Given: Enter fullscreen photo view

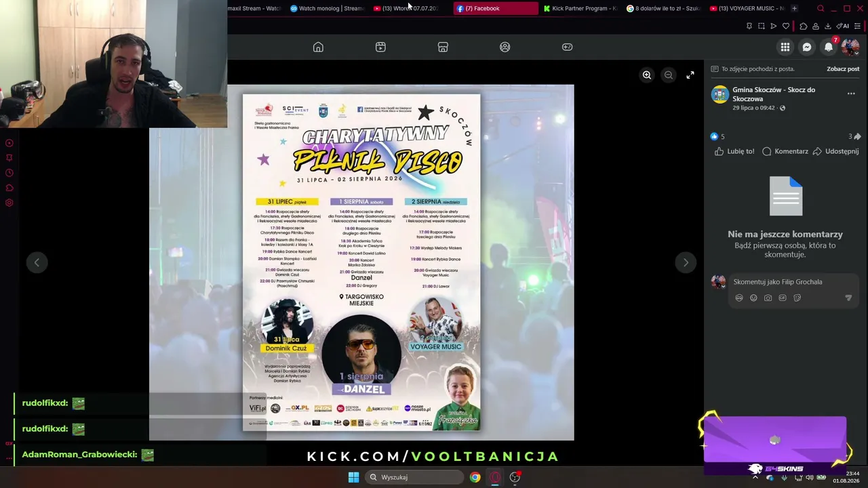Looking at the screenshot, I should click(690, 75).
